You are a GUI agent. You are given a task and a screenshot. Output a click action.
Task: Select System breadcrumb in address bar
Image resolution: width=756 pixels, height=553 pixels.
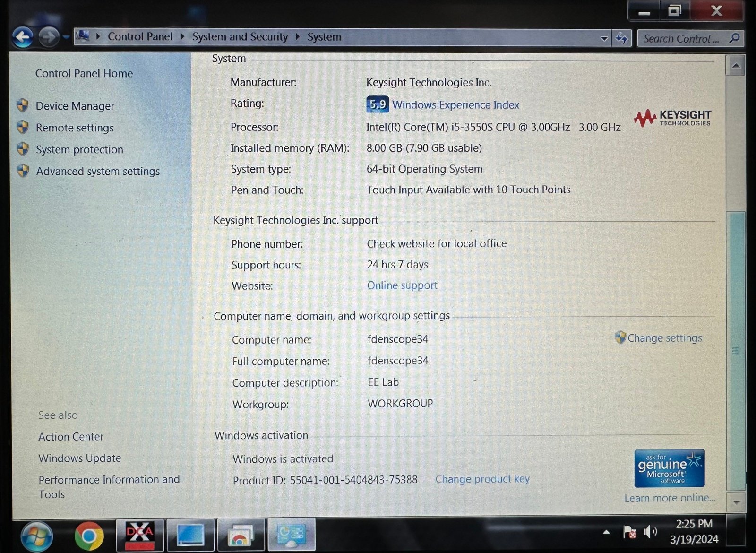(x=324, y=37)
